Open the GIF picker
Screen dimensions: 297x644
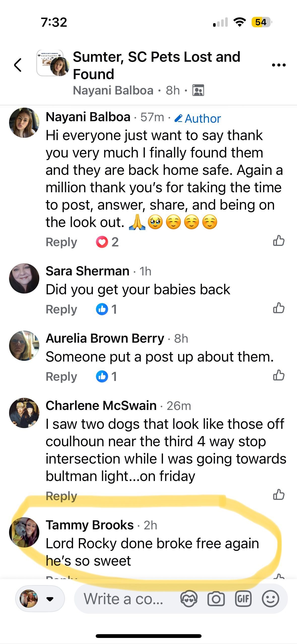point(243,599)
